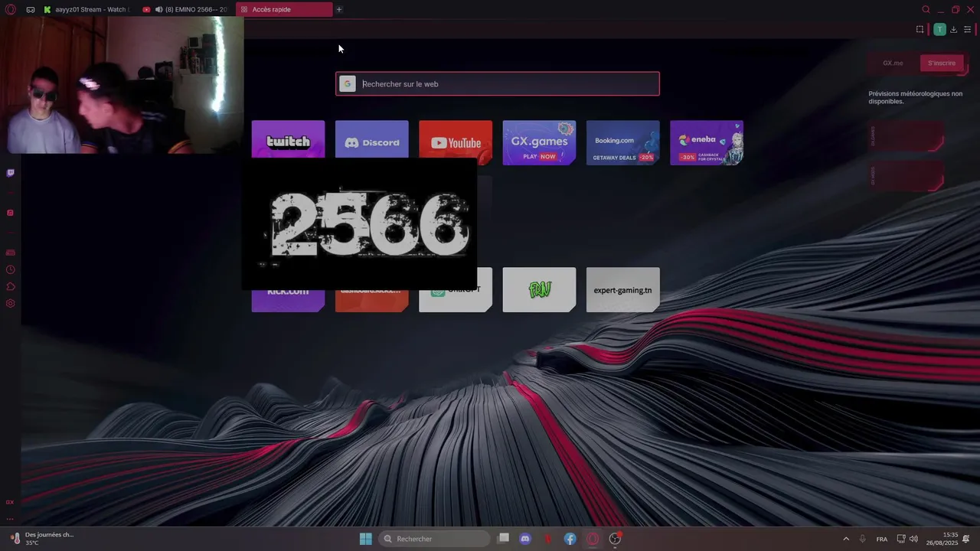This screenshot has width=980, height=551.
Task: Open the volume speaker icon in tray
Action: tap(913, 539)
